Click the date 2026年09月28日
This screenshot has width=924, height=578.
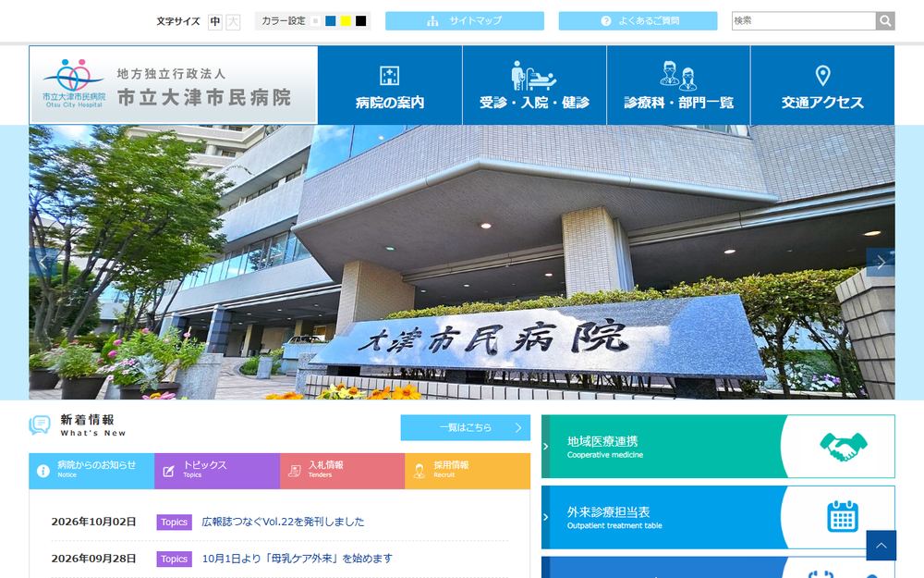(93, 559)
